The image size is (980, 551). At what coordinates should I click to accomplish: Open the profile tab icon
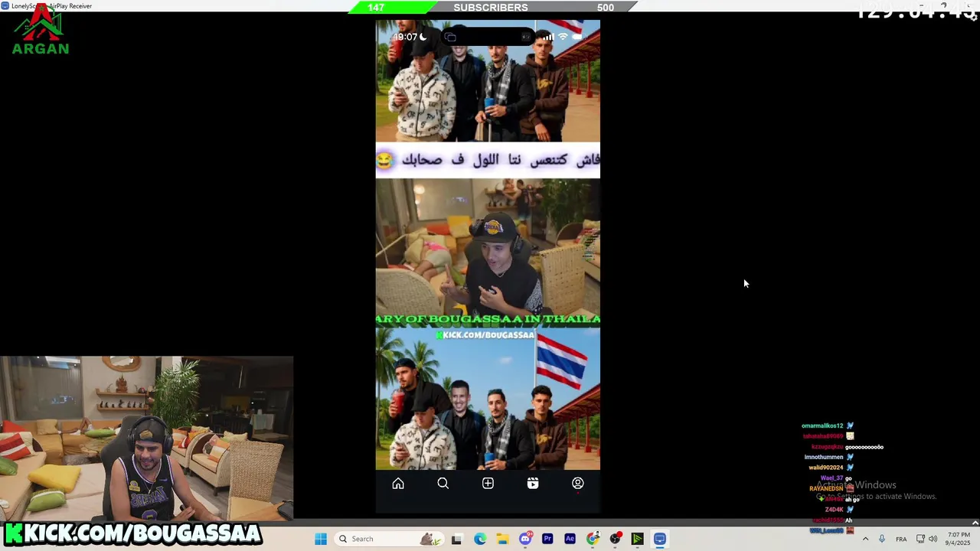[578, 484]
